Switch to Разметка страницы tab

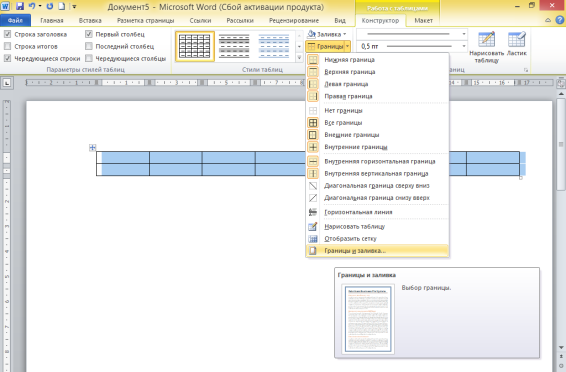(145, 21)
